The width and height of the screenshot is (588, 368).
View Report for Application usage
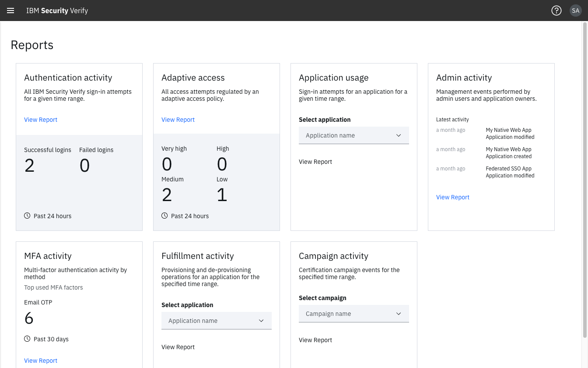315,162
